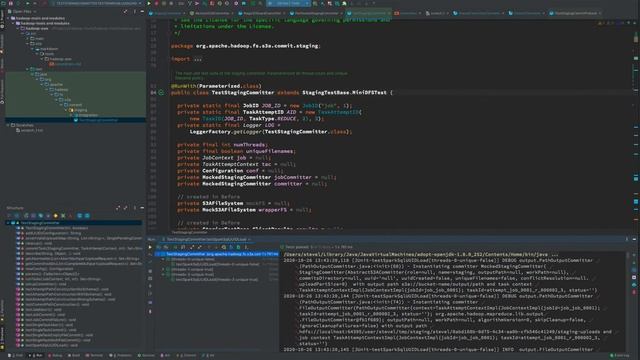Open the TestStagingCommitProtocol editor tab
Viewport: 640px width, 360px height.
[576, 13]
